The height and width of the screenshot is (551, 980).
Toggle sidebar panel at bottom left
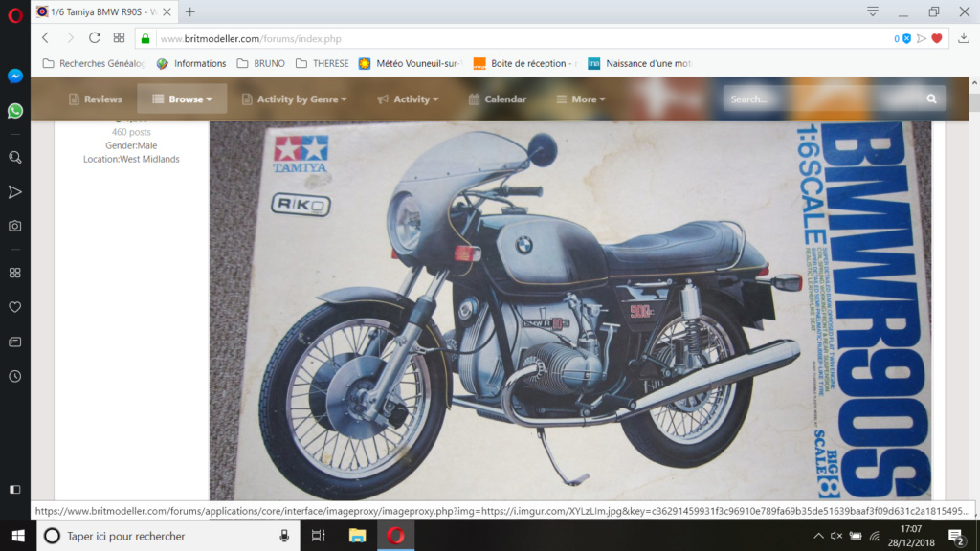(x=15, y=489)
